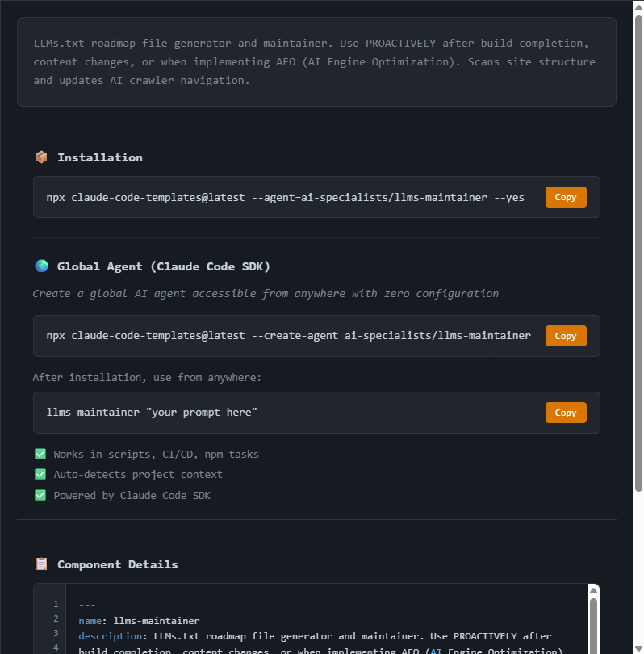Click the 'Create a global AI agent' italic subtitle

266,294
